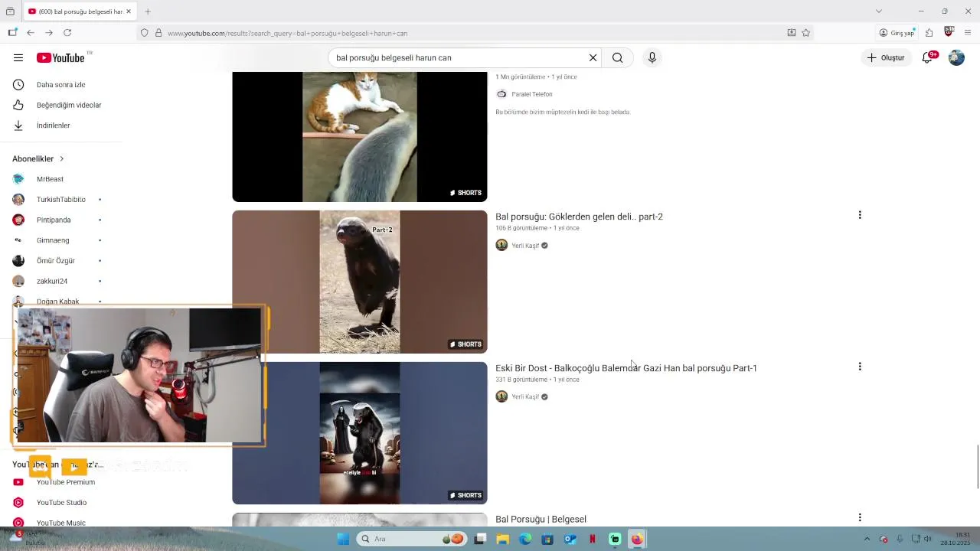Open the workspaces icon left of the back arrow
The height and width of the screenshot is (551, 980).
(12, 33)
